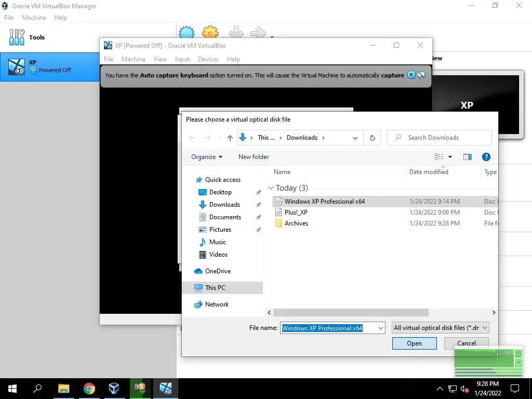Open the Start button dropdown arrow

coord(272,36)
